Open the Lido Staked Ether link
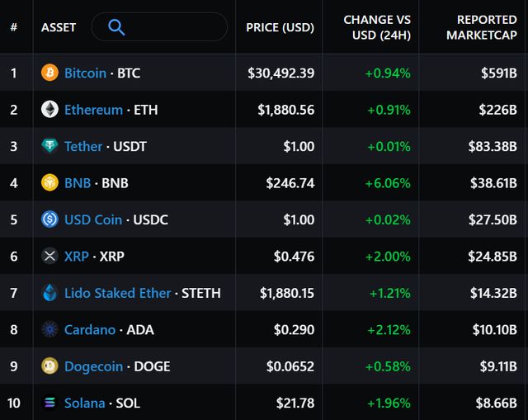 [x=118, y=293]
